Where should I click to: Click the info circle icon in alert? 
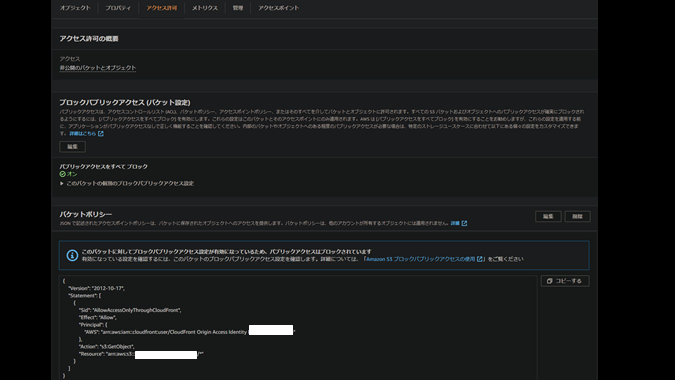coord(72,256)
